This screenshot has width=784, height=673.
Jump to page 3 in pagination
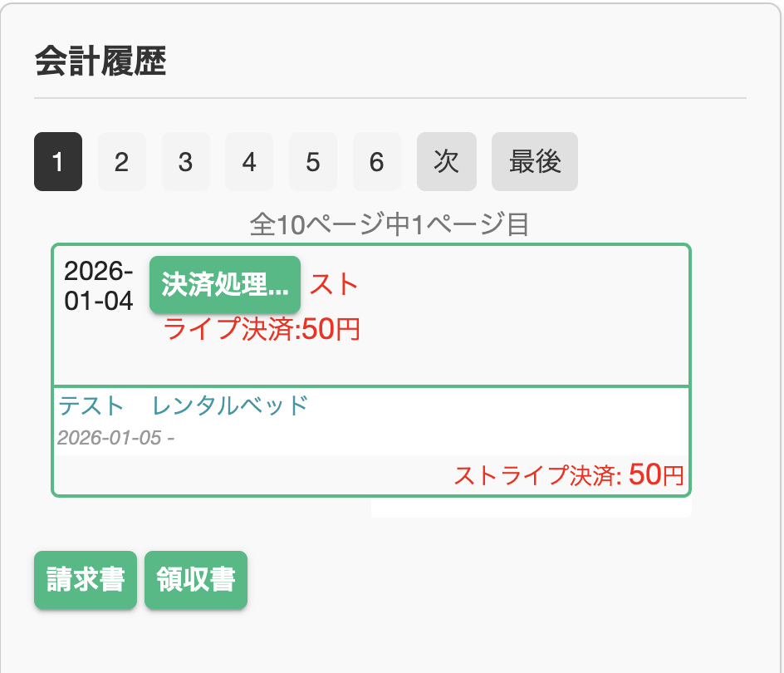[185, 162]
